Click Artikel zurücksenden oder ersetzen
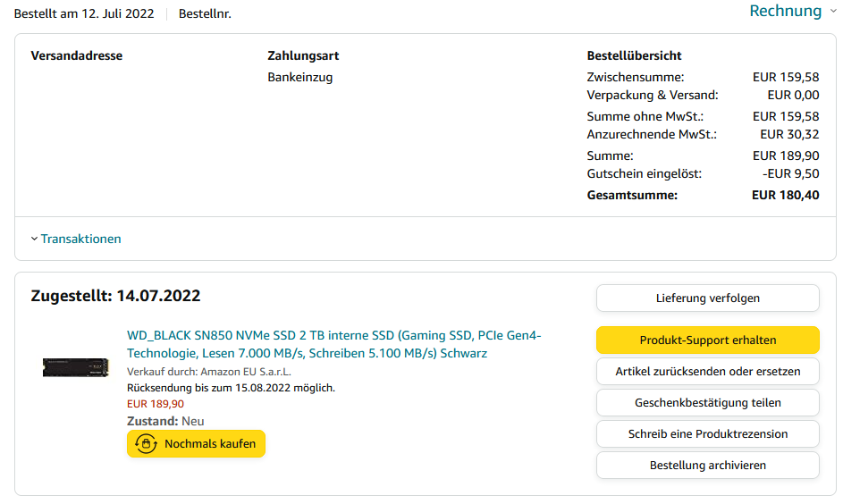This screenshot has height=504, width=843. 707,371
